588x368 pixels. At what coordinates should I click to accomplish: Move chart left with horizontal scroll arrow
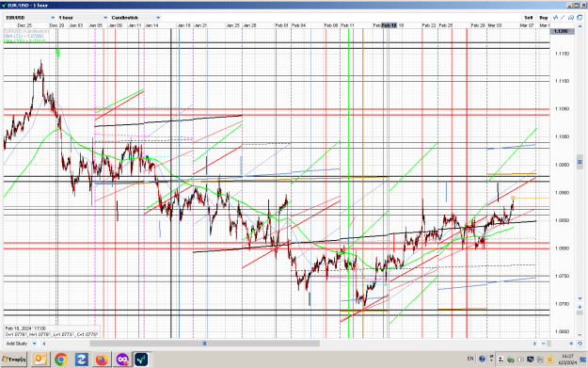pos(44,344)
